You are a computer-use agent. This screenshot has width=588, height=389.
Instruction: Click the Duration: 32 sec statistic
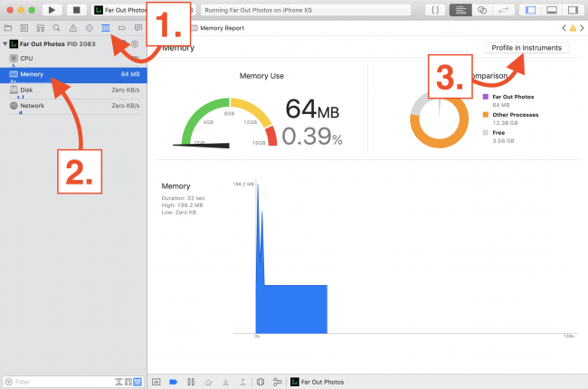pos(184,198)
